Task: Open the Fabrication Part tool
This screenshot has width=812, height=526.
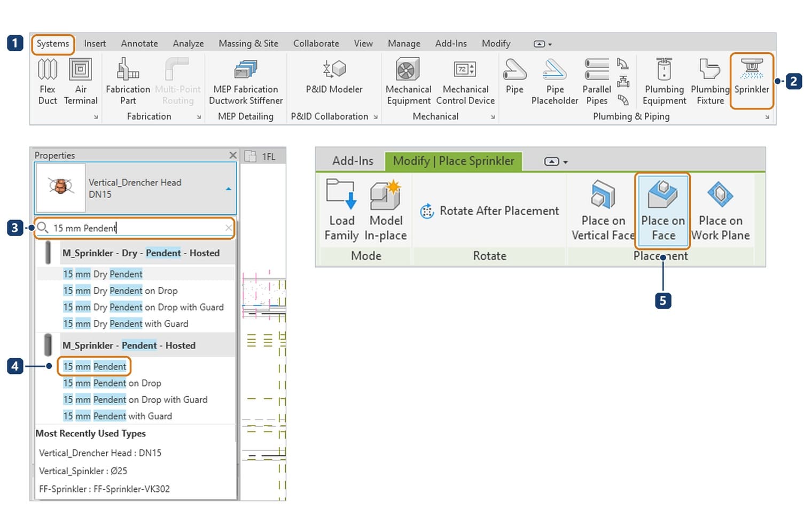Action: pos(128,81)
